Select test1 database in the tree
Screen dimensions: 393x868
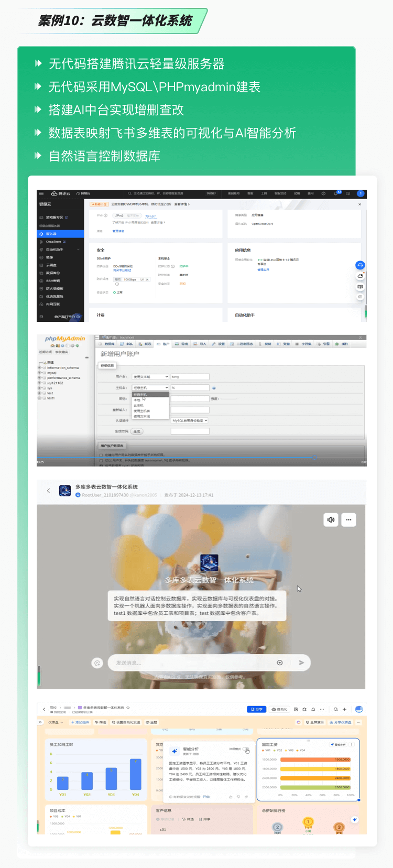click(51, 398)
